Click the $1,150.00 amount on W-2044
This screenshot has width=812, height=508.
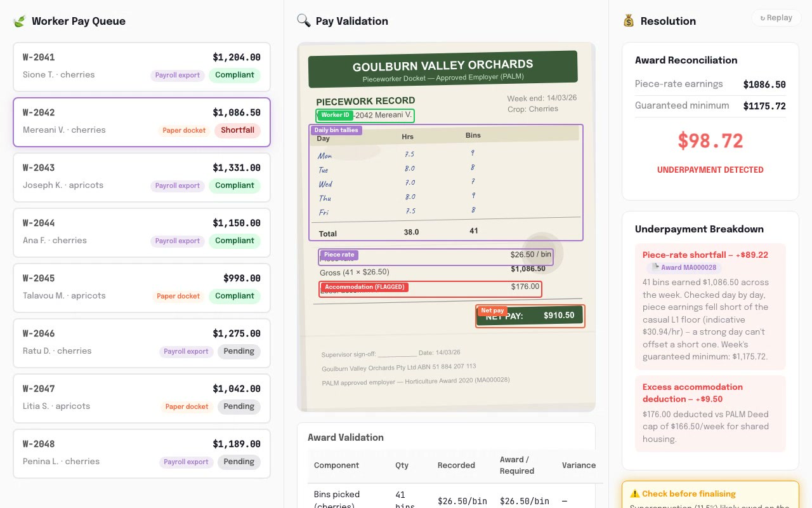[237, 223]
